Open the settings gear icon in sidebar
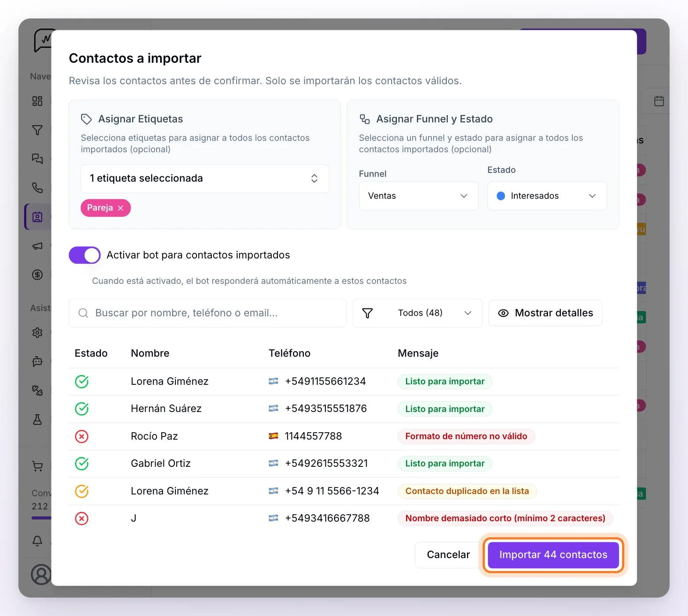This screenshot has height=616, width=688. 37,333
